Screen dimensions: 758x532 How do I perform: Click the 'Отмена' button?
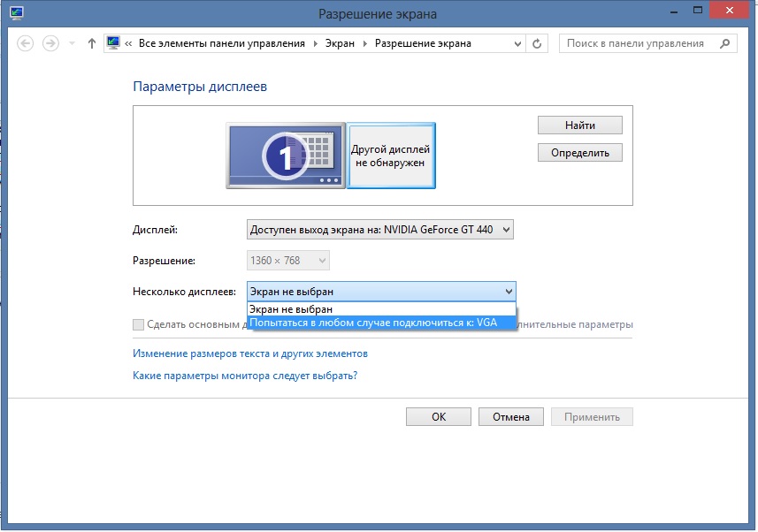tap(511, 416)
